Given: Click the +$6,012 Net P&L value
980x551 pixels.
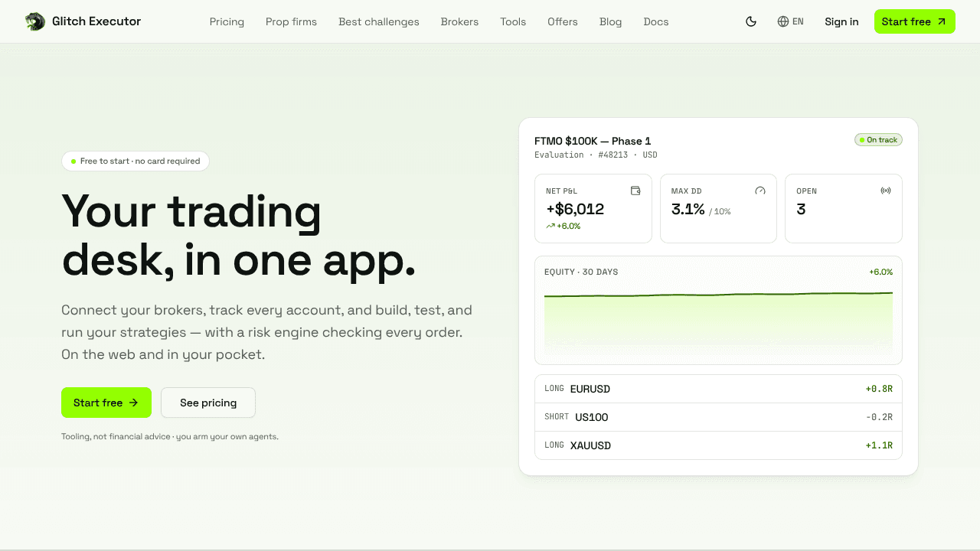Looking at the screenshot, I should (575, 209).
